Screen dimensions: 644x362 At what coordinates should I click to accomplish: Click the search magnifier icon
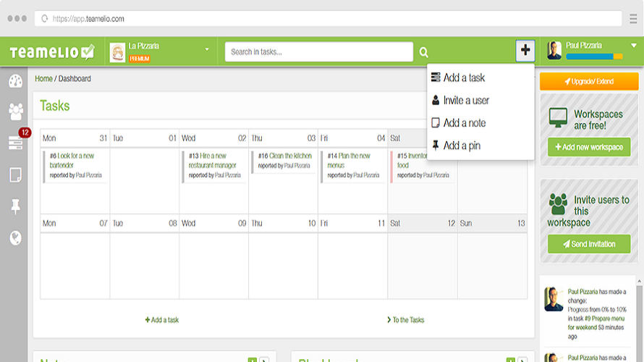(x=423, y=52)
